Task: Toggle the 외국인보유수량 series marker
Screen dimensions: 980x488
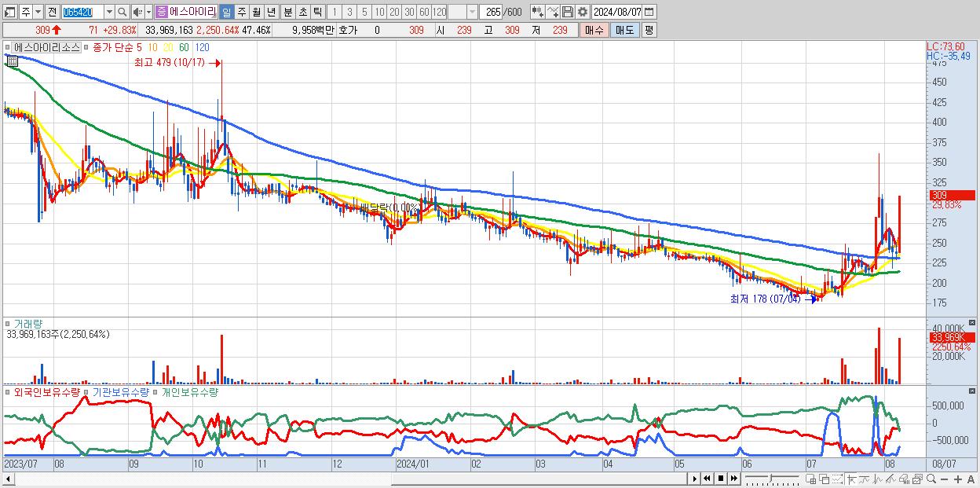Action: tap(9, 392)
